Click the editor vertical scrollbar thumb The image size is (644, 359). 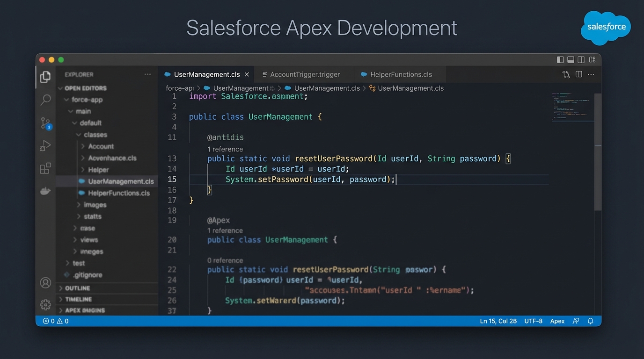(598, 151)
